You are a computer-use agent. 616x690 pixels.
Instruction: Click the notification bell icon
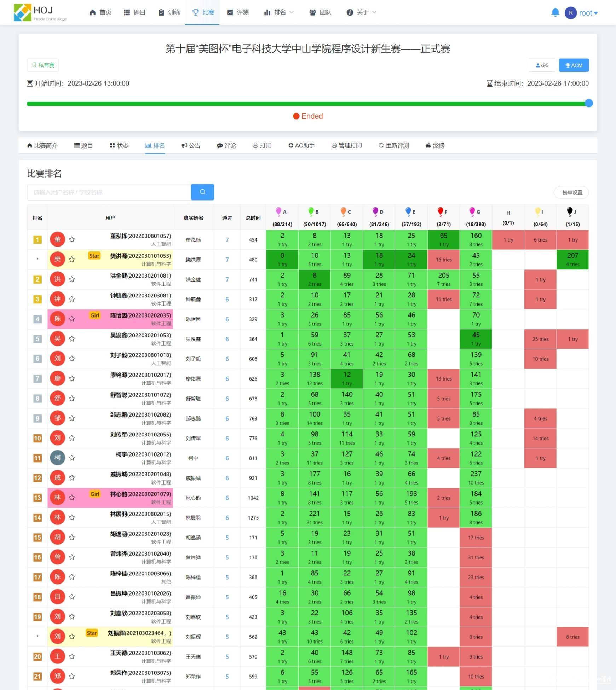pyautogui.click(x=555, y=13)
